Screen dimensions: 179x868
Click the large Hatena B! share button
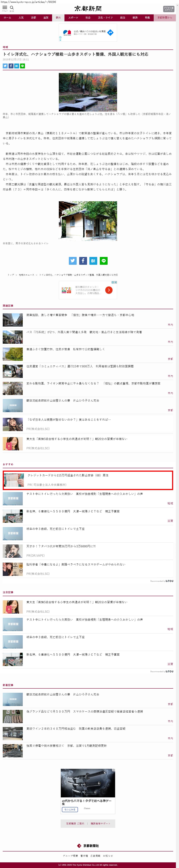coord(93,261)
